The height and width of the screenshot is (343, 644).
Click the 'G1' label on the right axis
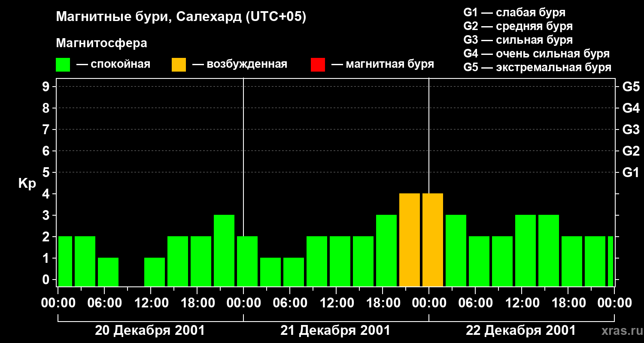pyautogui.click(x=631, y=172)
